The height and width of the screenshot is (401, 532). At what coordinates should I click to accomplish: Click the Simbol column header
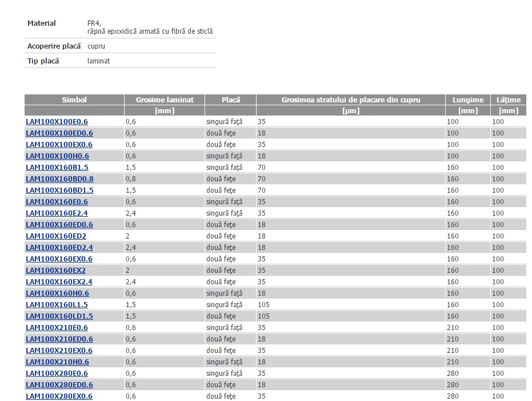(74, 100)
